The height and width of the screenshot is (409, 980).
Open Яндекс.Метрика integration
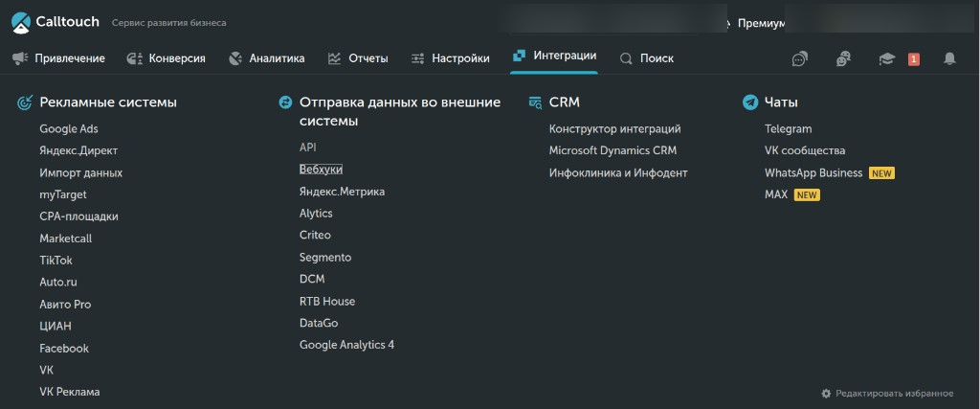[x=342, y=192]
